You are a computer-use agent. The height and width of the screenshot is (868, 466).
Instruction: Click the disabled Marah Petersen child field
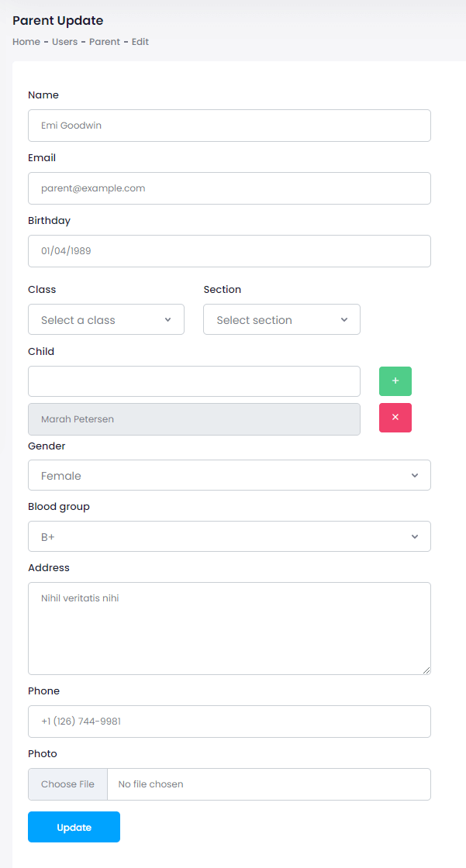point(194,419)
